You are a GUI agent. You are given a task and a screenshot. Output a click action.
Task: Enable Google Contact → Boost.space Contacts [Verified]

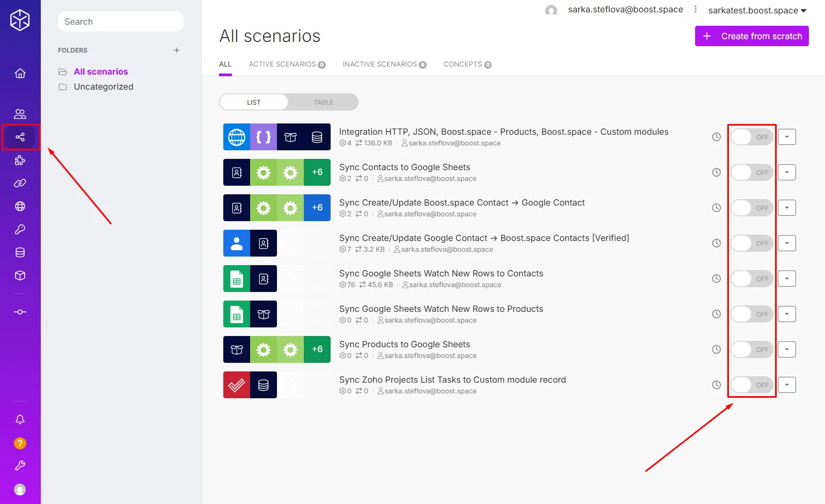pyautogui.click(x=752, y=243)
